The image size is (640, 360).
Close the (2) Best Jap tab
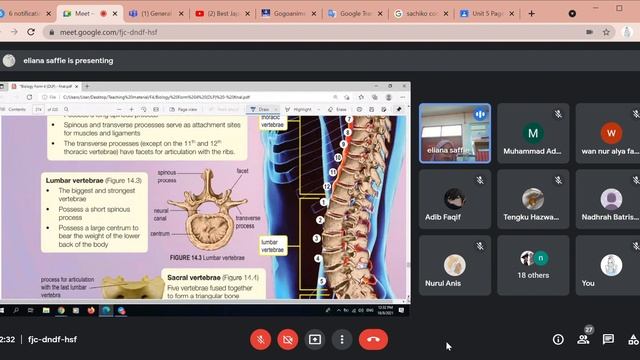tap(247, 13)
